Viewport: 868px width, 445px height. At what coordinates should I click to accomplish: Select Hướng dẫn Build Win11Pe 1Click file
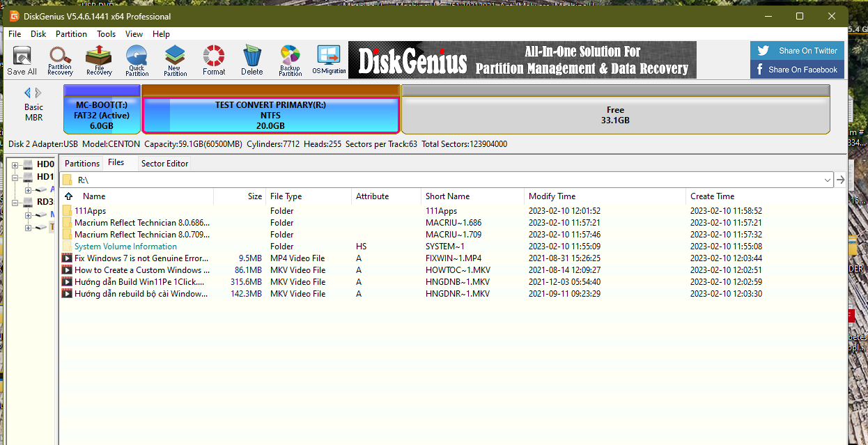coord(140,282)
